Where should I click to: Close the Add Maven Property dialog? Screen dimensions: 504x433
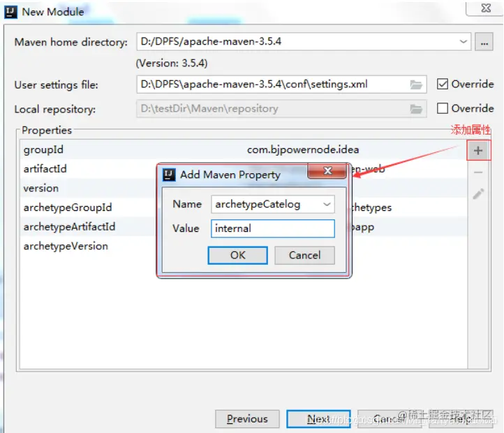pos(327,170)
